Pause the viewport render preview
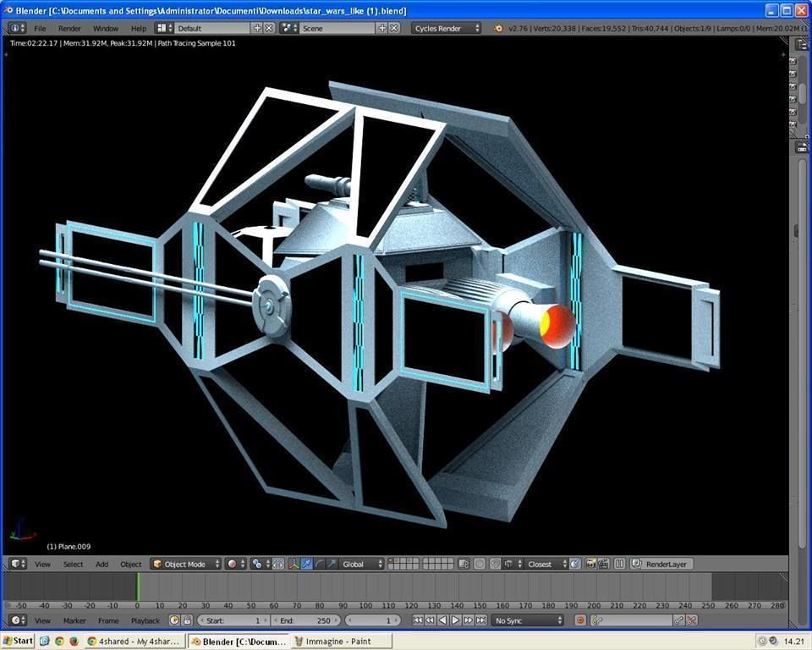 coord(619,564)
